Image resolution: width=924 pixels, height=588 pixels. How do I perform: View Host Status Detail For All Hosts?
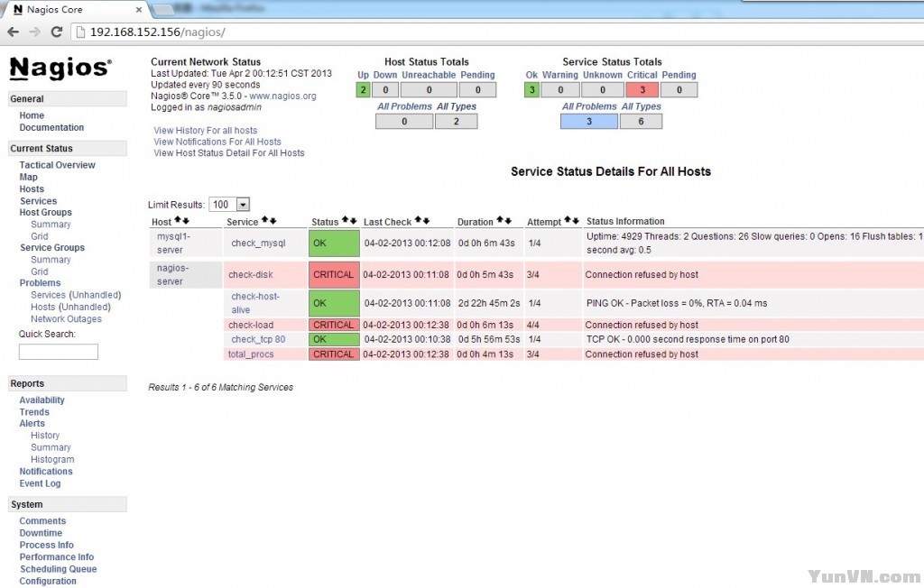tap(229, 152)
